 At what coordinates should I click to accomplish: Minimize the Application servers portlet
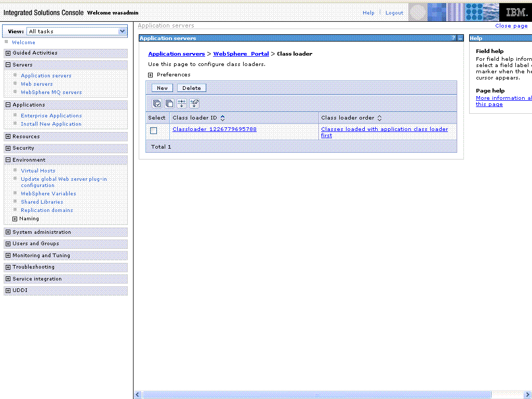point(460,38)
